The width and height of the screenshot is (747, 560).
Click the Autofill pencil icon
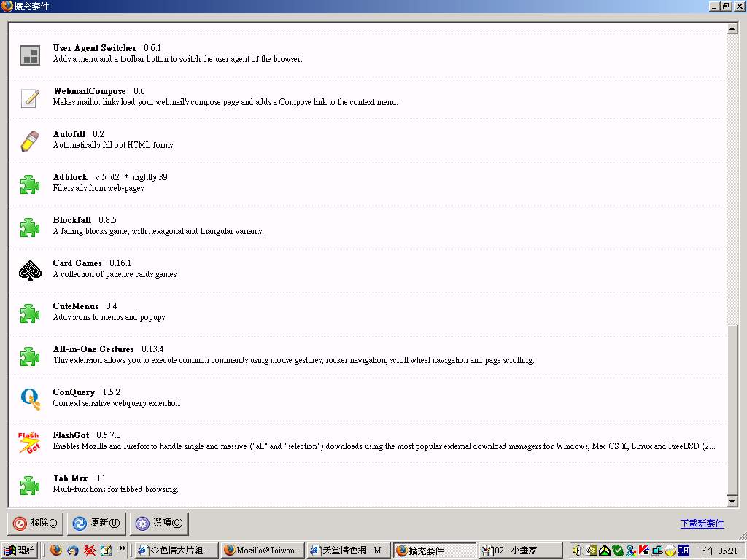30,141
